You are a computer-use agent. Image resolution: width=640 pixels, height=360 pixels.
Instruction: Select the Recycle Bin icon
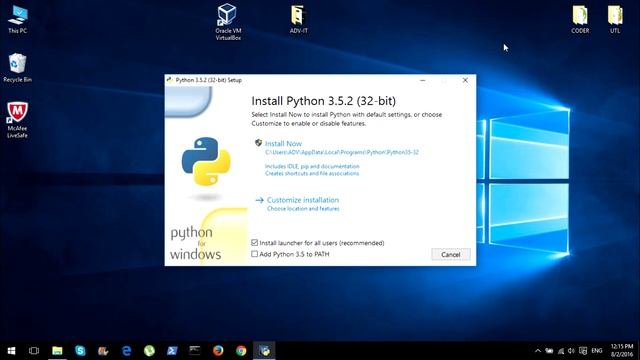(x=17, y=68)
